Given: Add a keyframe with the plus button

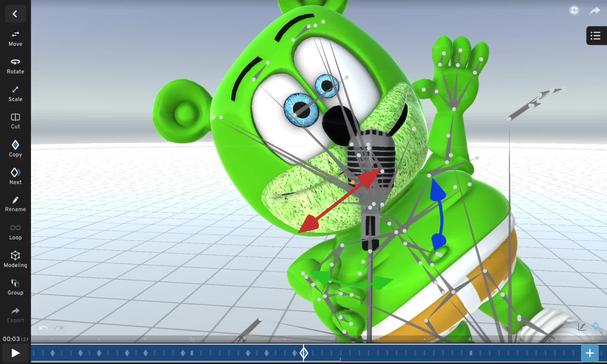Looking at the screenshot, I should pos(589,353).
